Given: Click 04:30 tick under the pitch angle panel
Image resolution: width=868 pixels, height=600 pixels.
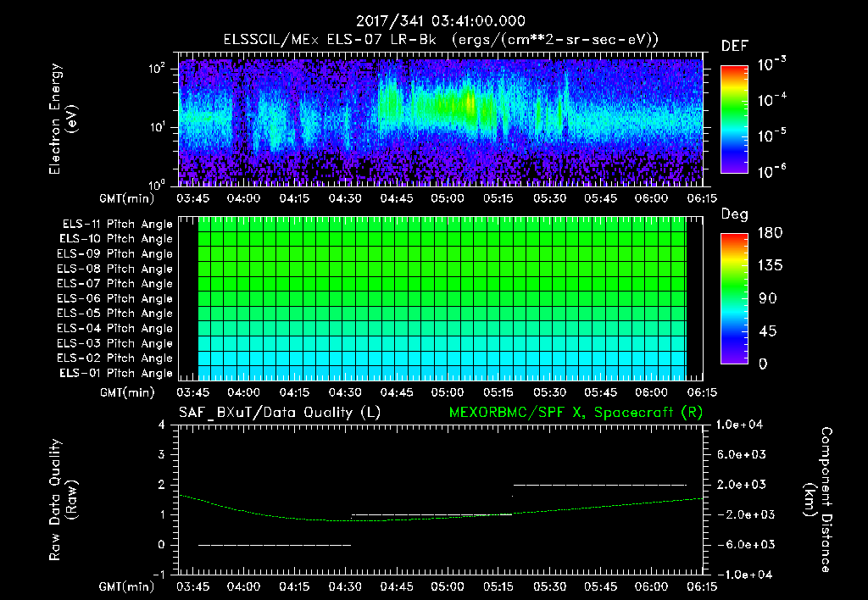Looking at the screenshot, I should tap(346, 393).
